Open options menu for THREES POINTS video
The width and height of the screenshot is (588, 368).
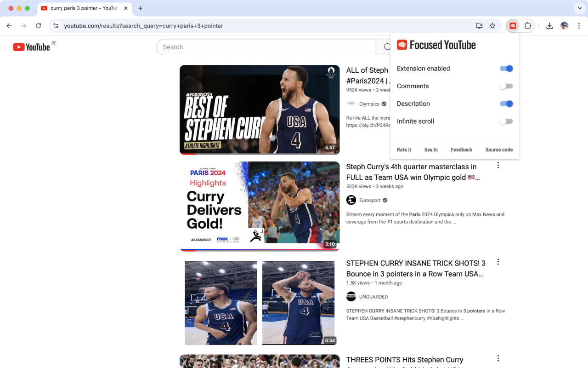point(498,358)
